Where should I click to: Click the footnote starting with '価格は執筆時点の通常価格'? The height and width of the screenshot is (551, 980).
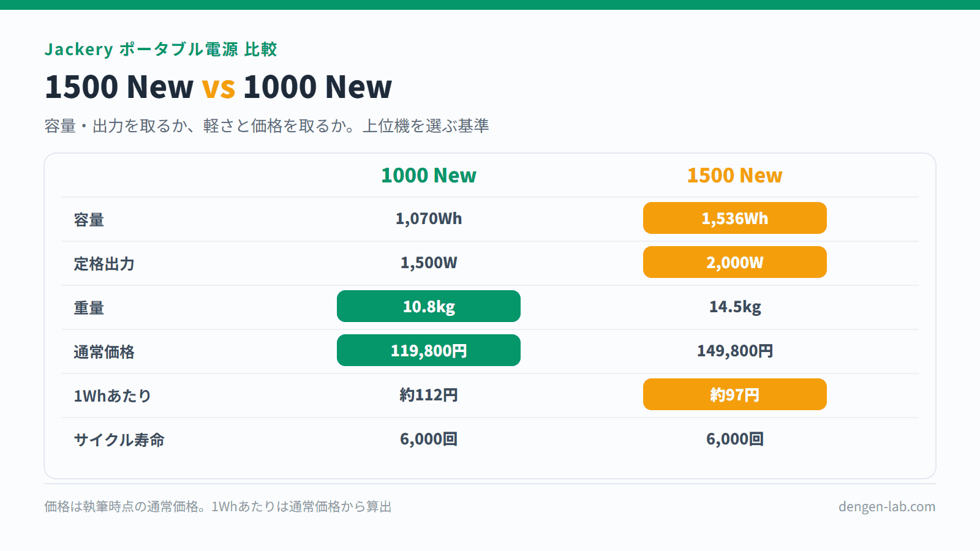pos(218,507)
